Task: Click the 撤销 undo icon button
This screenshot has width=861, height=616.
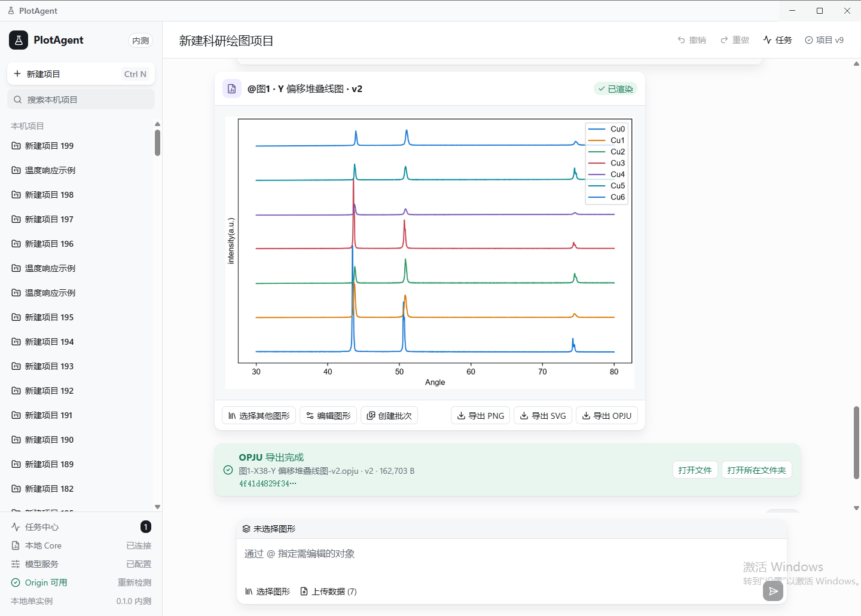Action: coord(692,40)
